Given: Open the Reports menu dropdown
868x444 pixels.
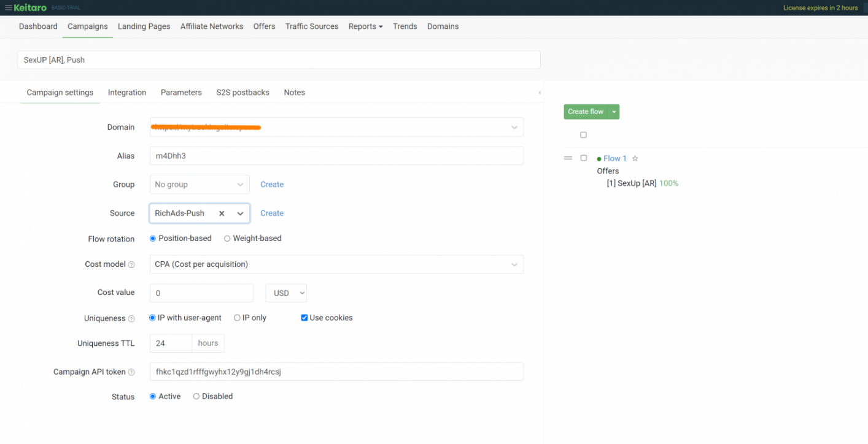Looking at the screenshot, I should coord(365,26).
